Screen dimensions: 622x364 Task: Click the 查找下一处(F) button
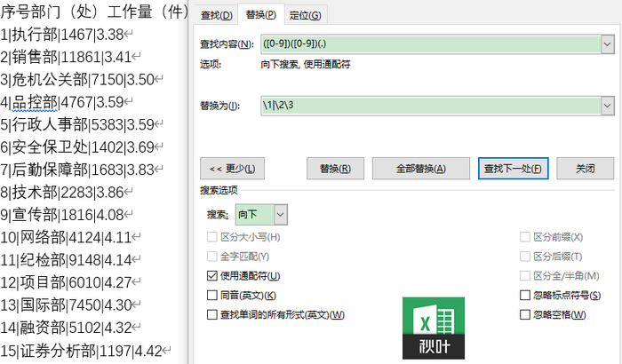tap(514, 169)
